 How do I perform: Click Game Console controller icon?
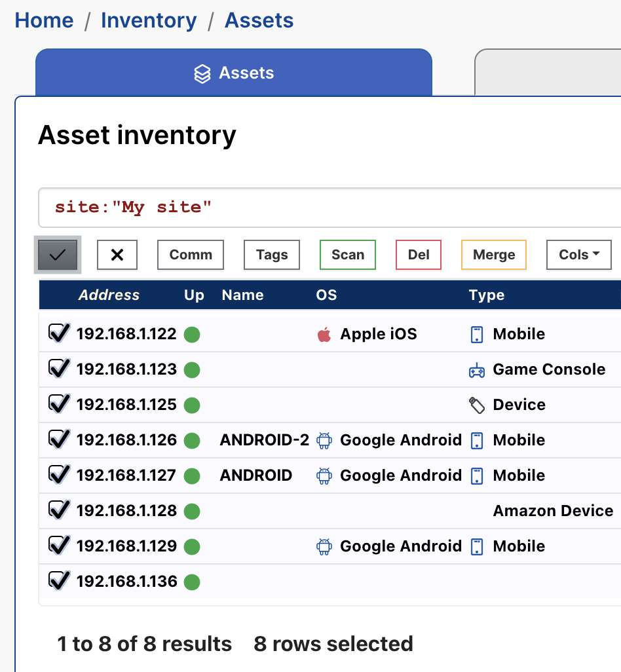click(476, 370)
